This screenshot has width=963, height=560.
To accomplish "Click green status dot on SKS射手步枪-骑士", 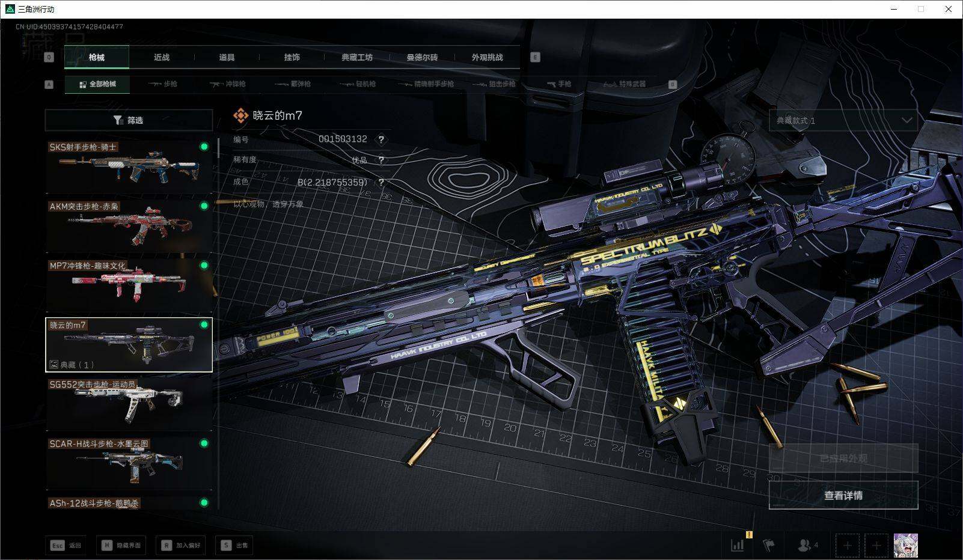I will pos(204,147).
